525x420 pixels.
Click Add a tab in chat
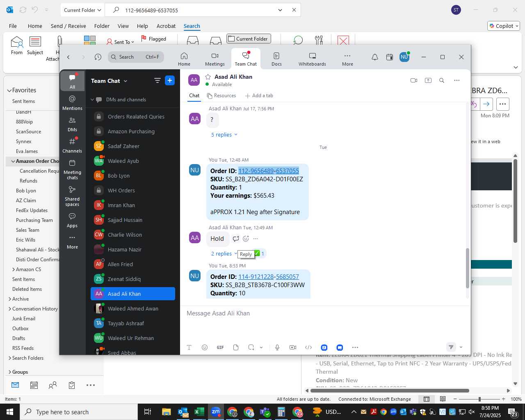tap(259, 96)
